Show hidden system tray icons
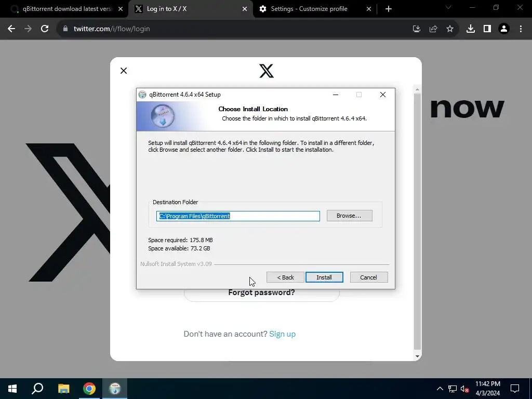The height and width of the screenshot is (399, 532). tap(440, 389)
